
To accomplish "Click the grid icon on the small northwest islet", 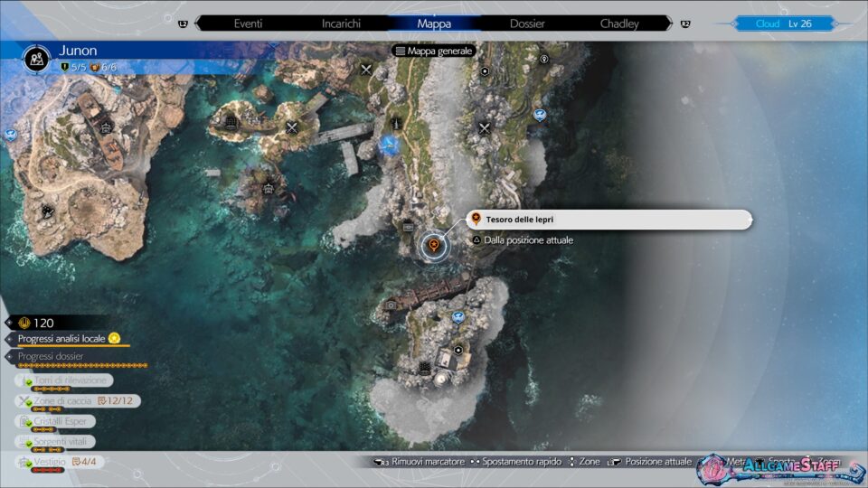I will tap(231, 122).
